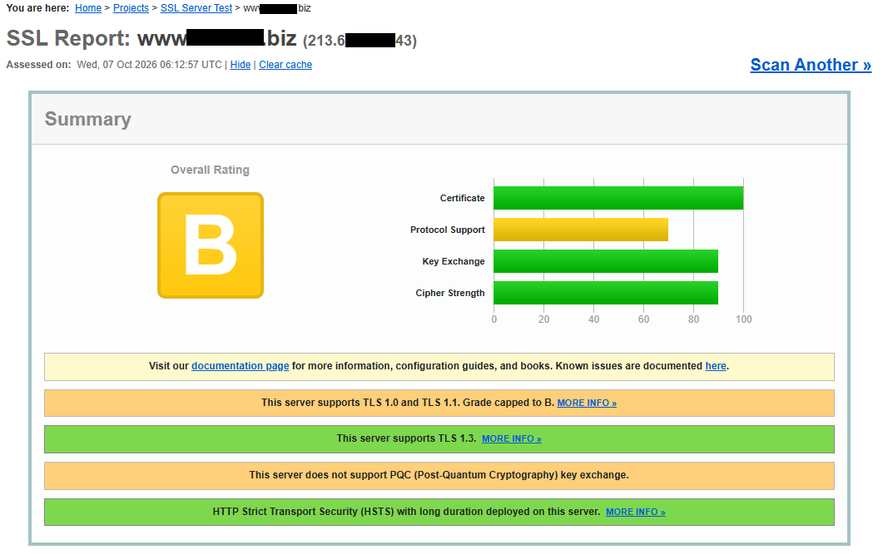Open the Home breadcrumb link
Image resolution: width=883 pixels, height=554 pixels.
tap(88, 8)
